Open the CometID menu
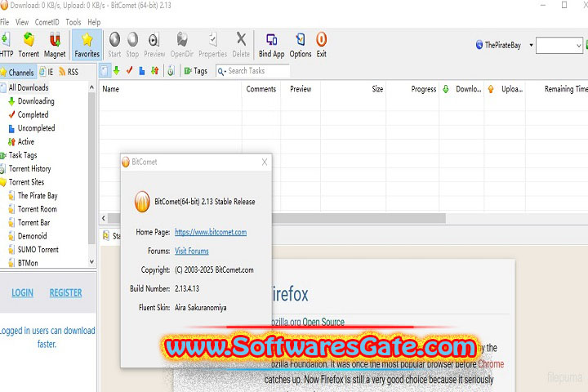 (x=47, y=22)
